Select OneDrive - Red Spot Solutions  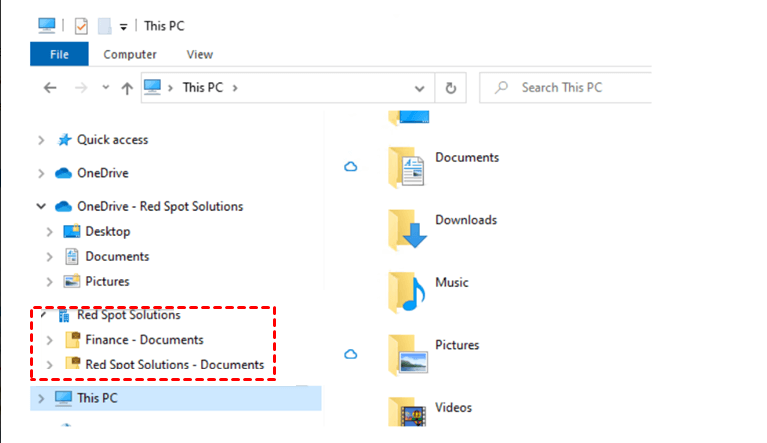pyautogui.click(x=160, y=206)
